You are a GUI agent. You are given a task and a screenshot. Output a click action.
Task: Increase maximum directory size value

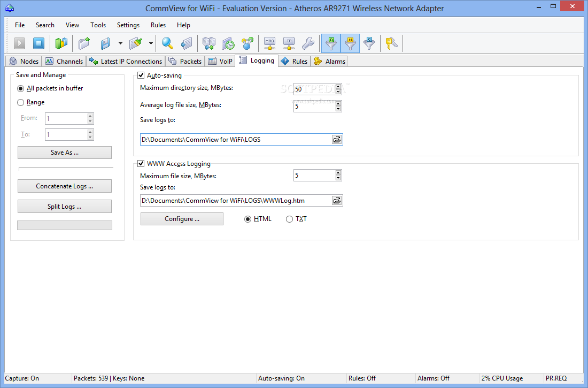click(x=338, y=86)
